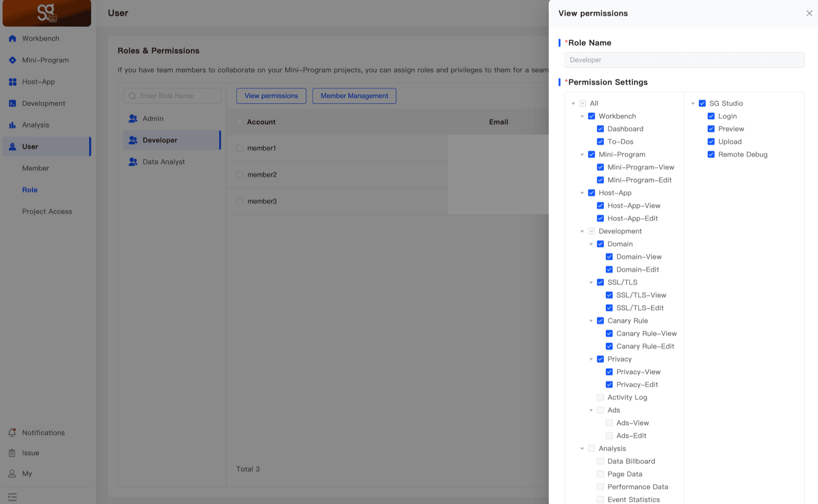Click the Enter Role Name search field
The height and width of the screenshot is (504, 818).
172,96
